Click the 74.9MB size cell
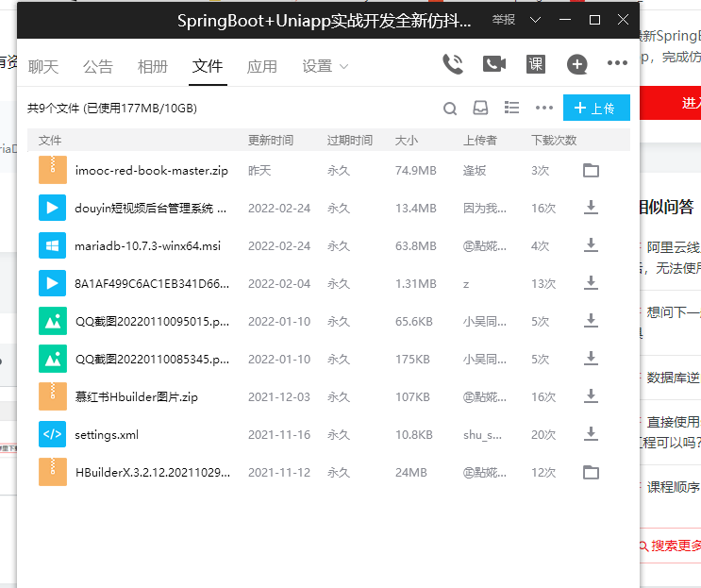The image size is (701, 588). pos(415,171)
